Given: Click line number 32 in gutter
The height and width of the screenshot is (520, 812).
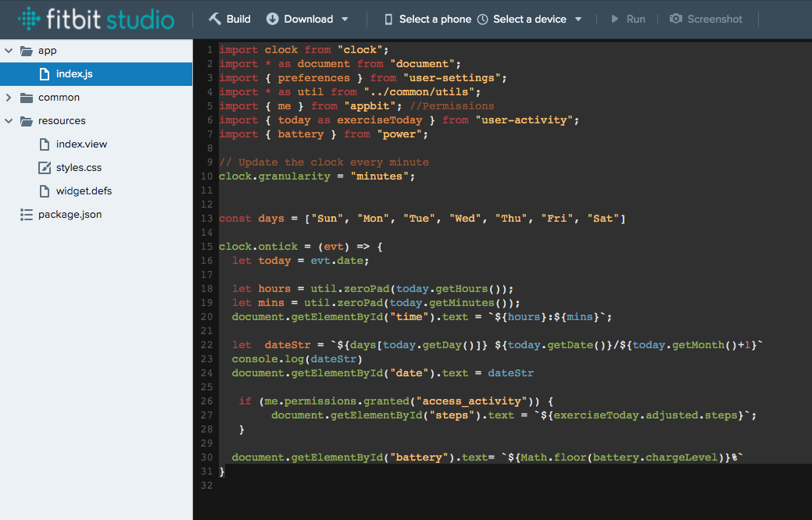Looking at the screenshot, I should [x=206, y=486].
